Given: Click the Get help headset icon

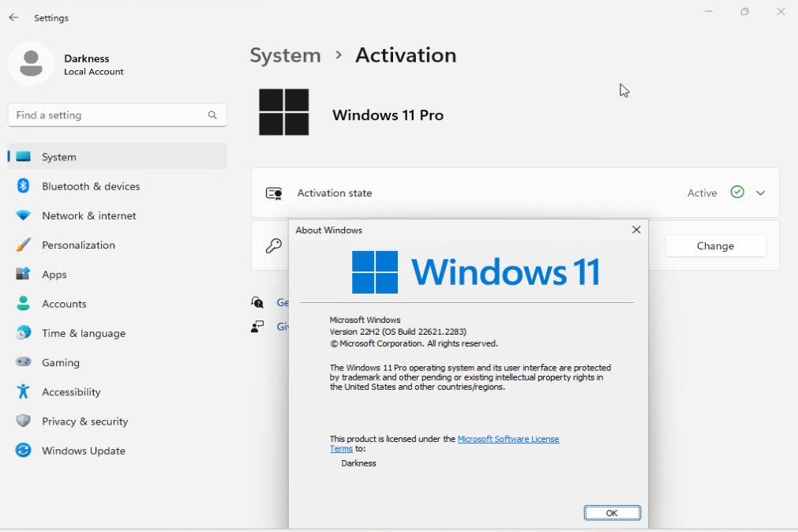Looking at the screenshot, I should tap(257, 302).
